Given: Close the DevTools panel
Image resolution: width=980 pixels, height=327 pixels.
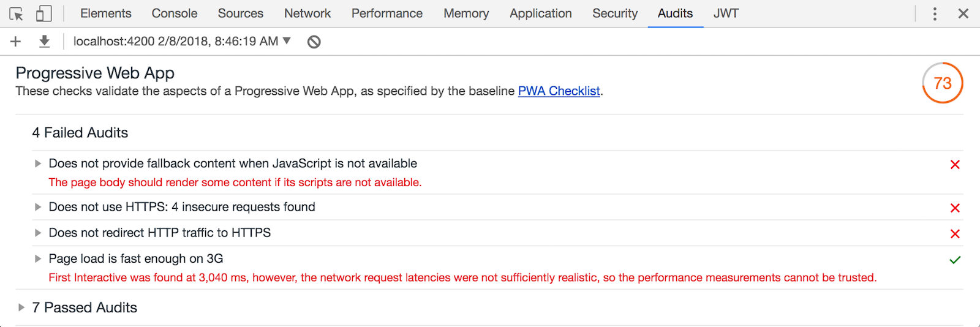Looking at the screenshot, I should (x=963, y=13).
